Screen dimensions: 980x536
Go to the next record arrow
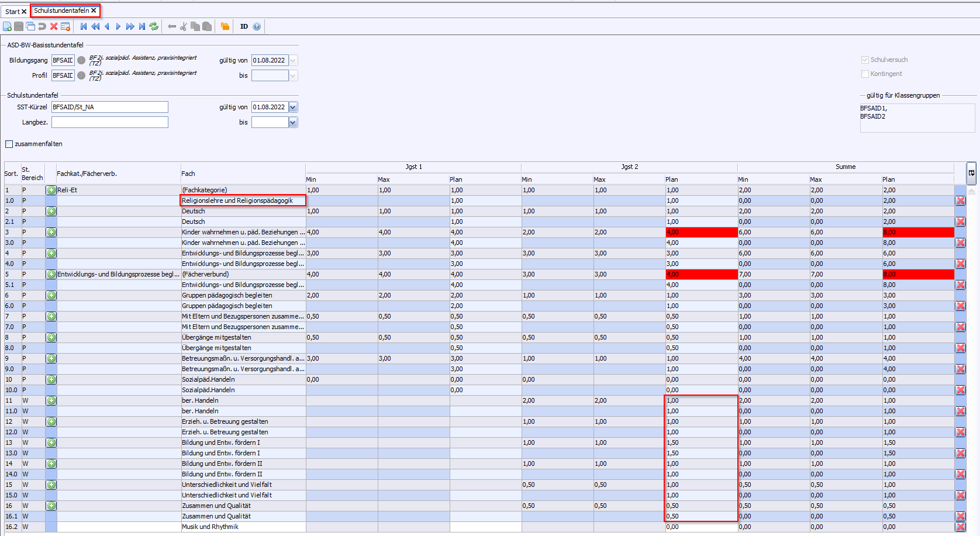[118, 26]
